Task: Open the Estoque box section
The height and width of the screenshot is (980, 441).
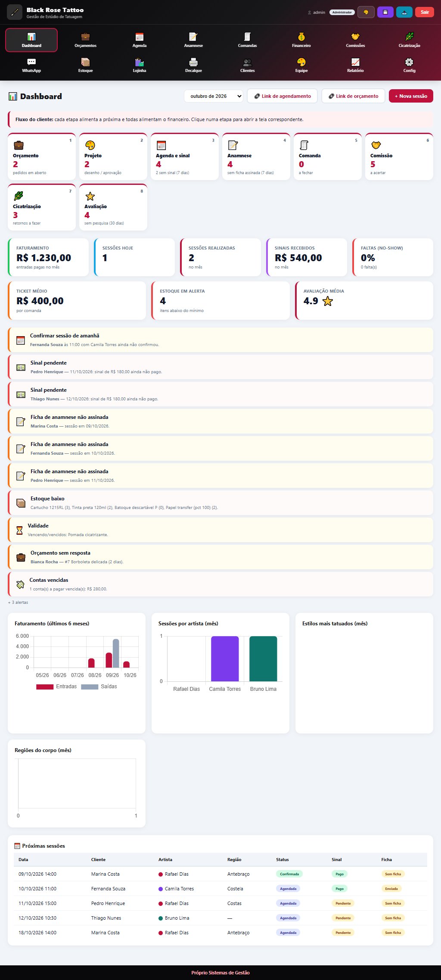Action: coord(85,65)
